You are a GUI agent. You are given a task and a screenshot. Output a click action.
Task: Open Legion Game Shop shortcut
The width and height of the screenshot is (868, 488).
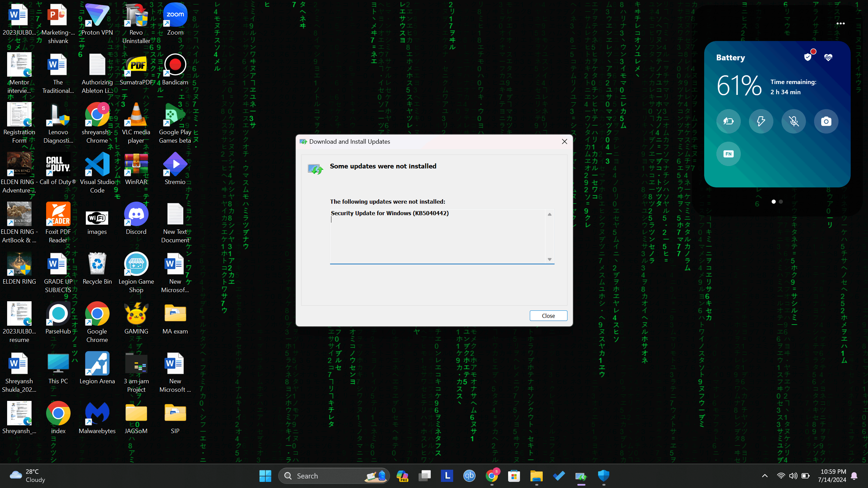(136, 272)
